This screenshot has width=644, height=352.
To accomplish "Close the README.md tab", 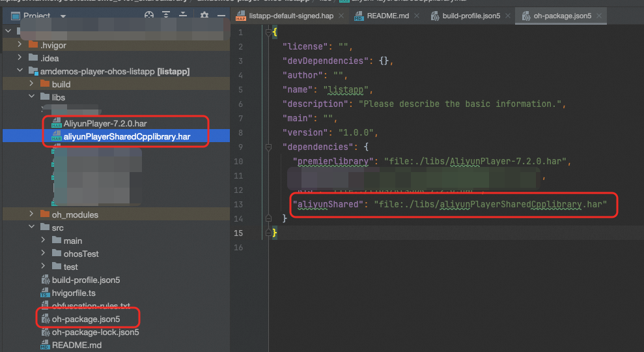I will pos(417,16).
